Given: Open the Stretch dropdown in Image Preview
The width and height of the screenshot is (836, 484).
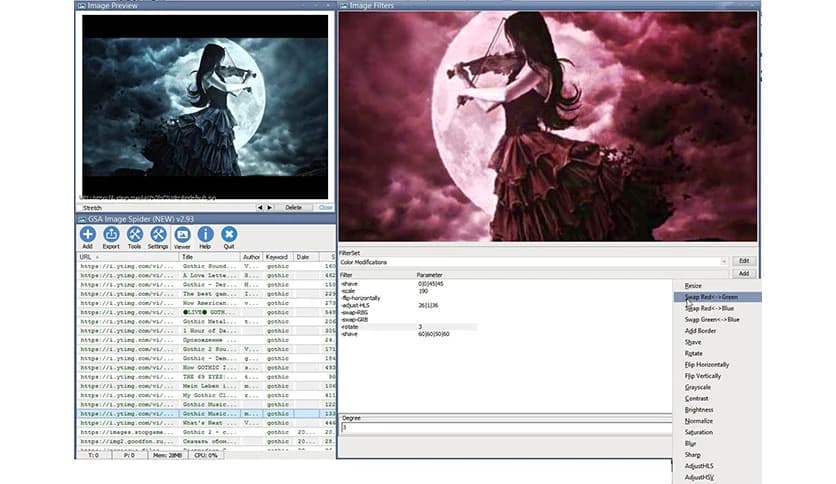Looking at the screenshot, I should [x=166, y=207].
